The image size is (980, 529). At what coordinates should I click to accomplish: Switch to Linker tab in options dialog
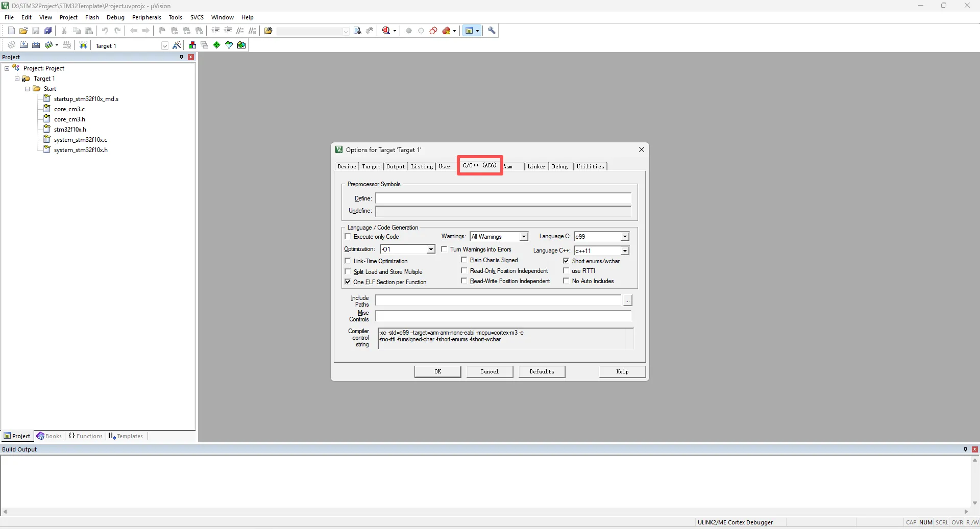pos(536,166)
